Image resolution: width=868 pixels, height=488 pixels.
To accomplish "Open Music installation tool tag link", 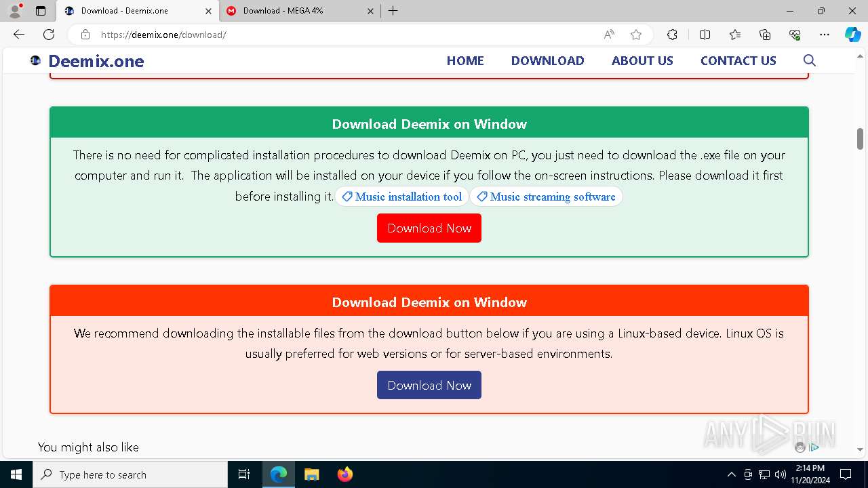I will [x=401, y=197].
